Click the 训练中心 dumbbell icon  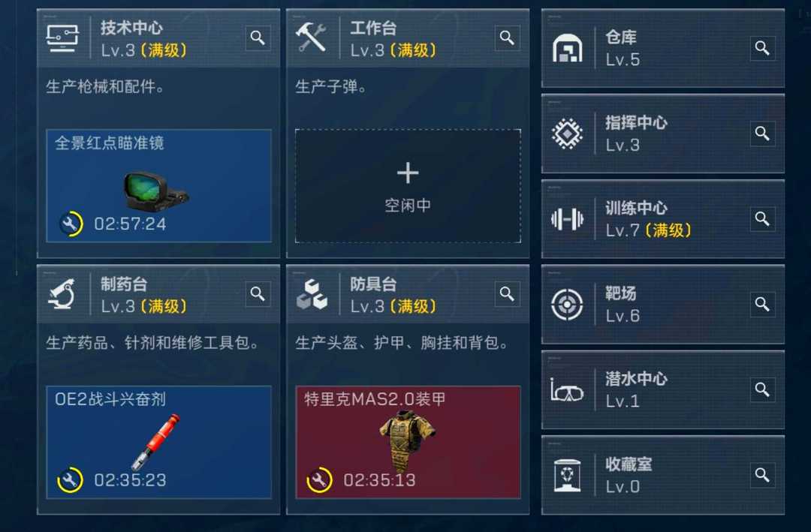click(568, 219)
